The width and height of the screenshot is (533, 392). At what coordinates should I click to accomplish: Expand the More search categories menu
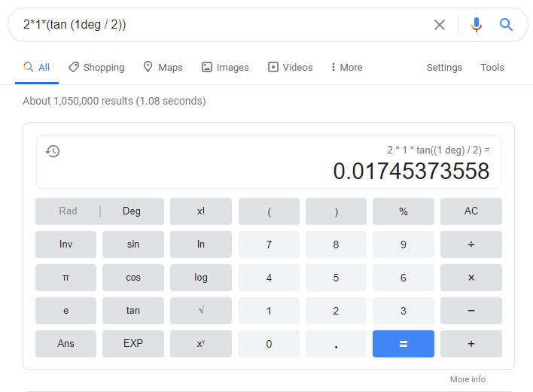pos(346,68)
